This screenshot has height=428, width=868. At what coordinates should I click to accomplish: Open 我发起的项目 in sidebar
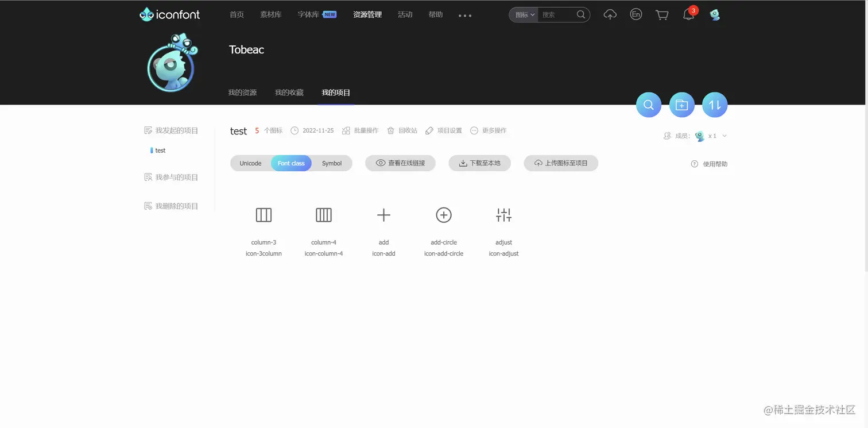[x=171, y=131]
